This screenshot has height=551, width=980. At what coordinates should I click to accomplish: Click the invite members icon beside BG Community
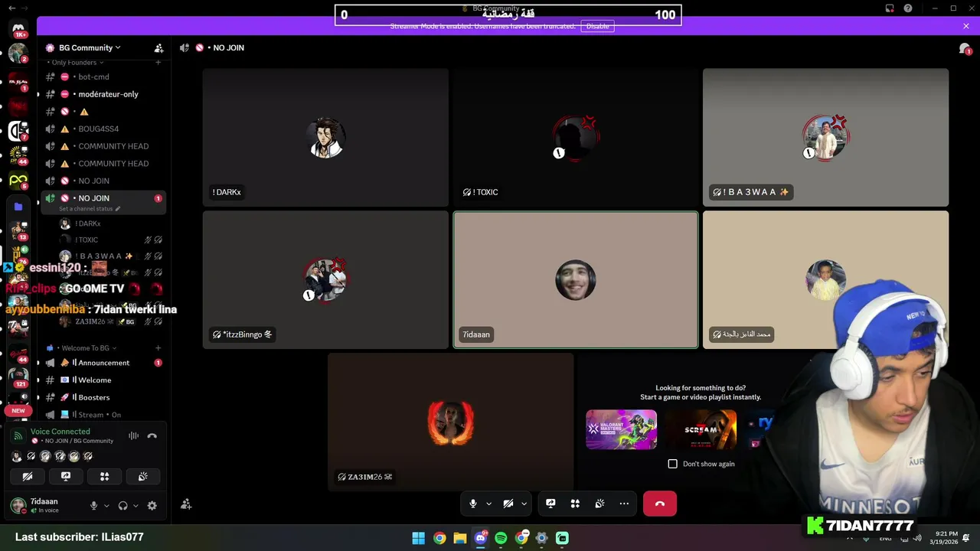click(x=158, y=47)
